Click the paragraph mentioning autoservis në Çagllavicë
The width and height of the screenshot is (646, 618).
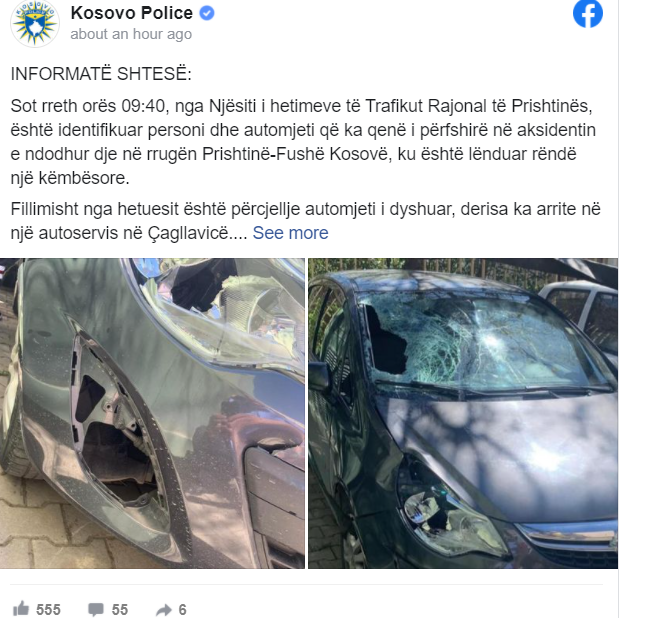point(306,221)
